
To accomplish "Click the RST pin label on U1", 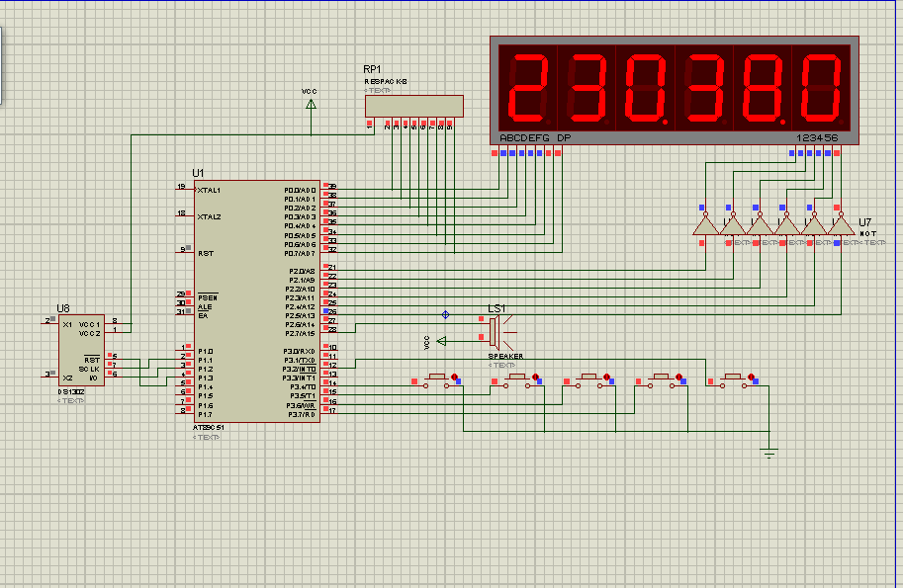I will 206,253.
